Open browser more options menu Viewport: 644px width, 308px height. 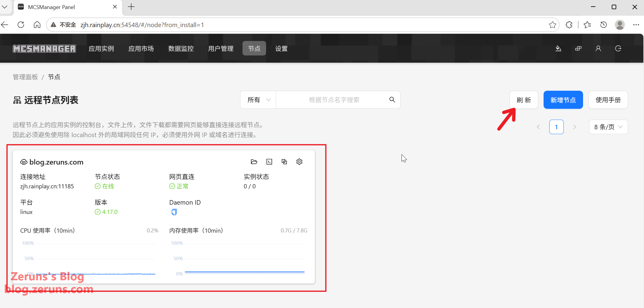click(x=636, y=25)
